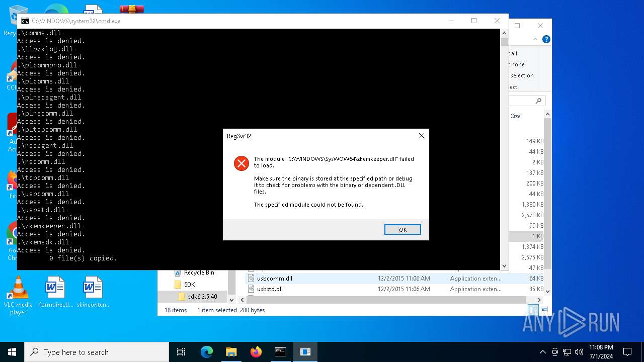Open the Start menu

tap(12, 352)
